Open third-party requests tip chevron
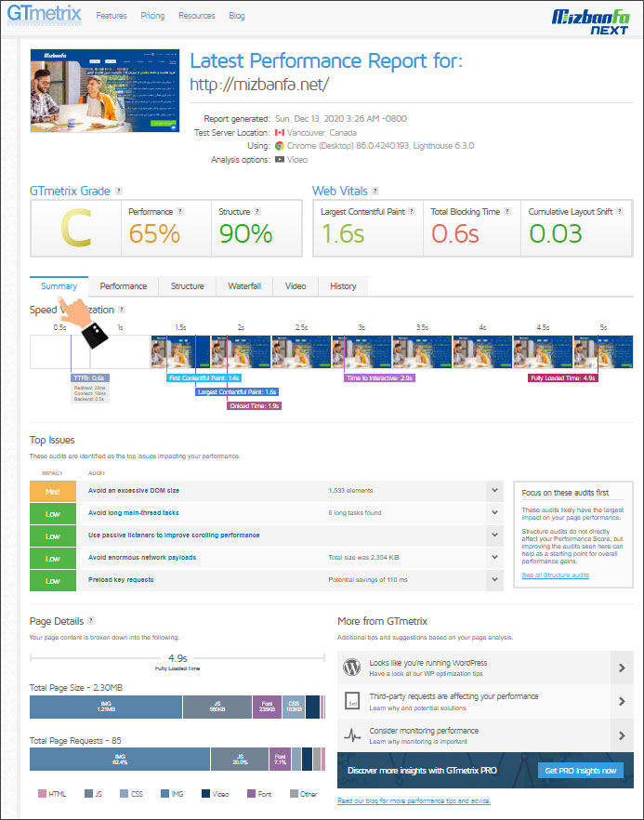Viewport: 644px width, 820px height. click(x=622, y=701)
